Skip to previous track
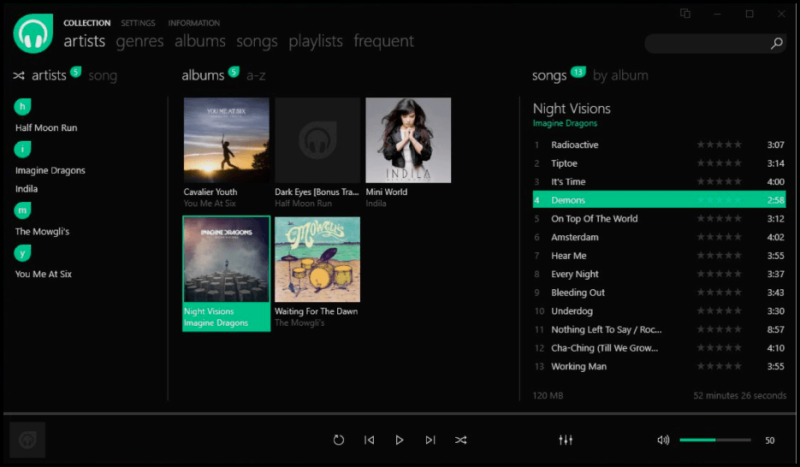Screen dimensions: 800x467 coord(369,440)
